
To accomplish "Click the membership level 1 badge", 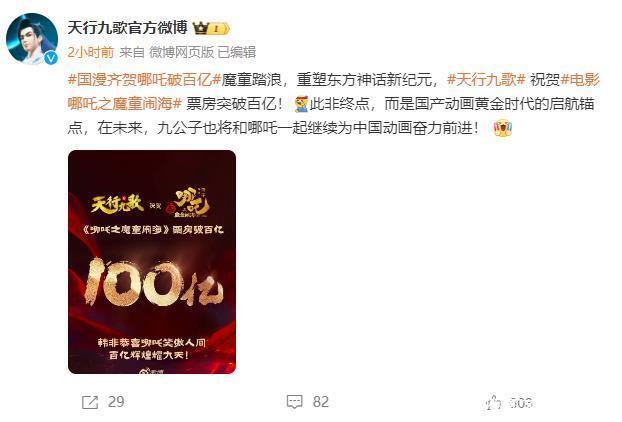I will [219, 29].
